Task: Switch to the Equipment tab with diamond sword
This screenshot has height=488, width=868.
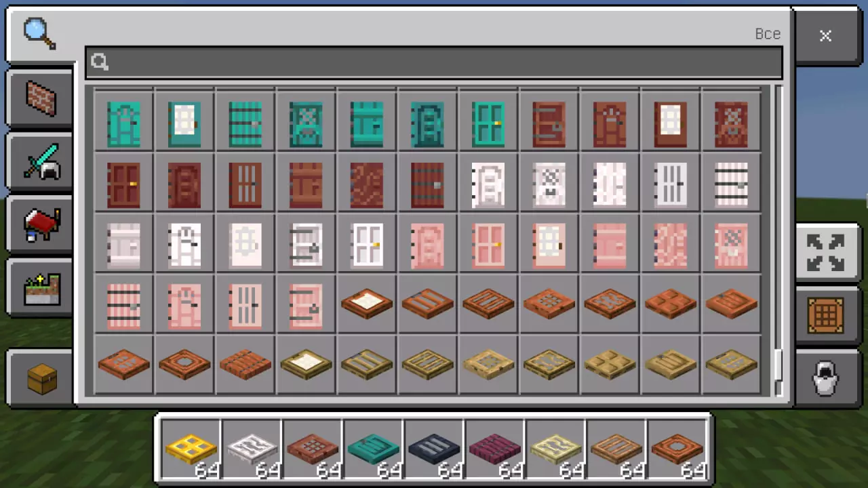Action: (41, 161)
